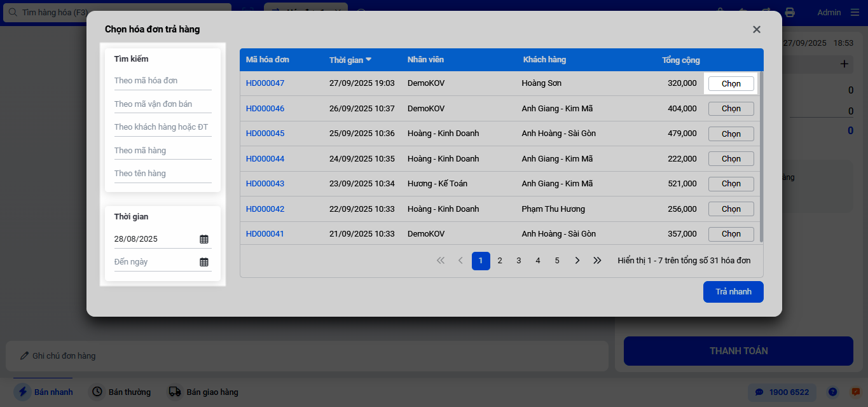The height and width of the screenshot is (407, 868).
Task: Close the Chọn hóa đơn trả hàng dialog
Action: (757, 29)
